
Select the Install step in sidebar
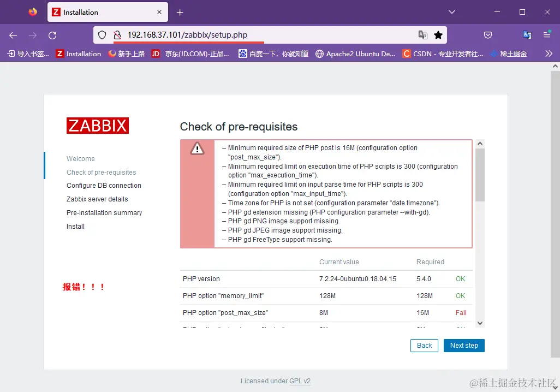pos(75,226)
